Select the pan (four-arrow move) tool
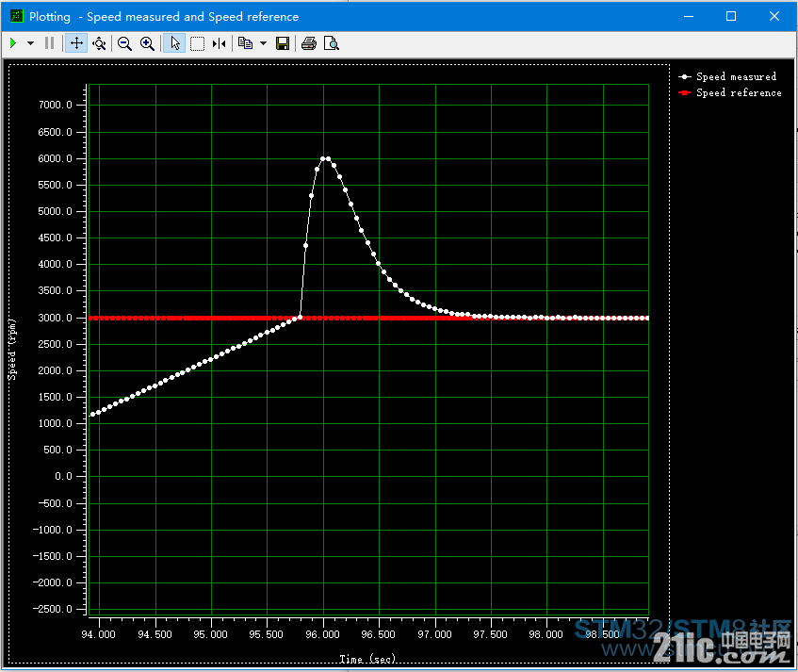Image resolution: width=798 pixels, height=672 pixels. pyautogui.click(x=76, y=43)
